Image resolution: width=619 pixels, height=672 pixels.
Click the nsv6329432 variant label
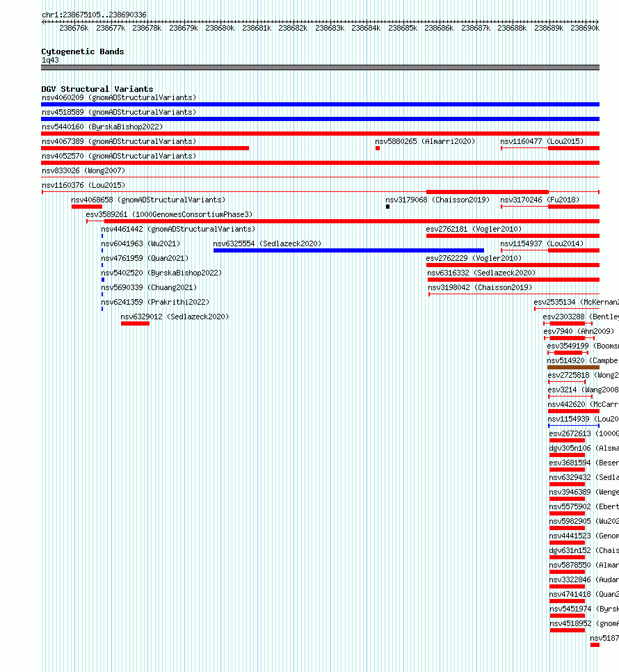tap(584, 477)
